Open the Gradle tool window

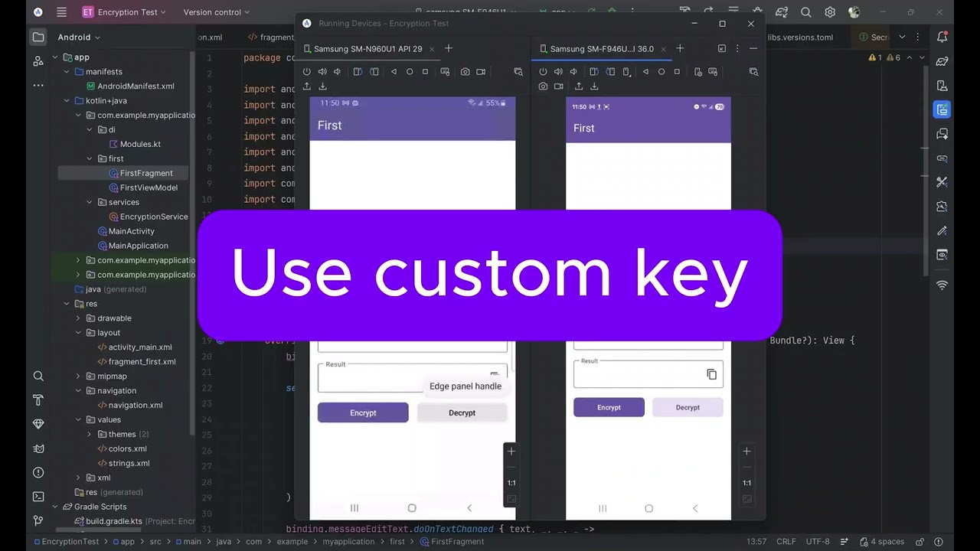coord(942,61)
